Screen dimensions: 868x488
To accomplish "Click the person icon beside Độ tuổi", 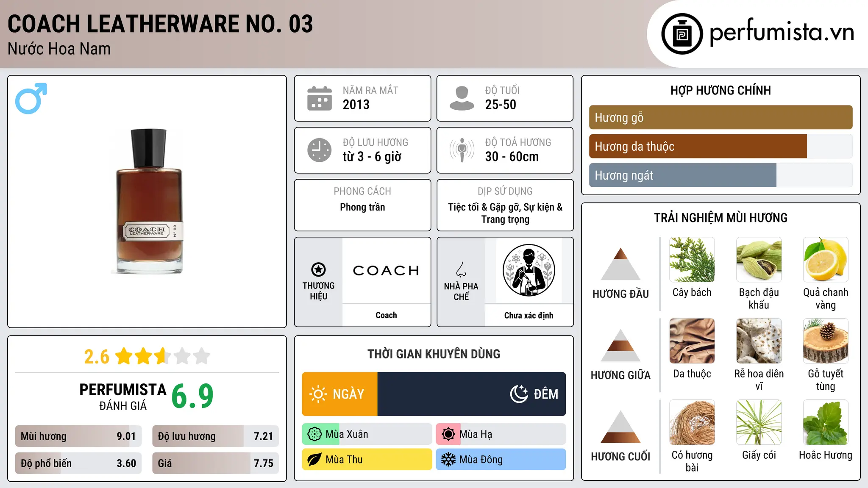I will (x=462, y=98).
